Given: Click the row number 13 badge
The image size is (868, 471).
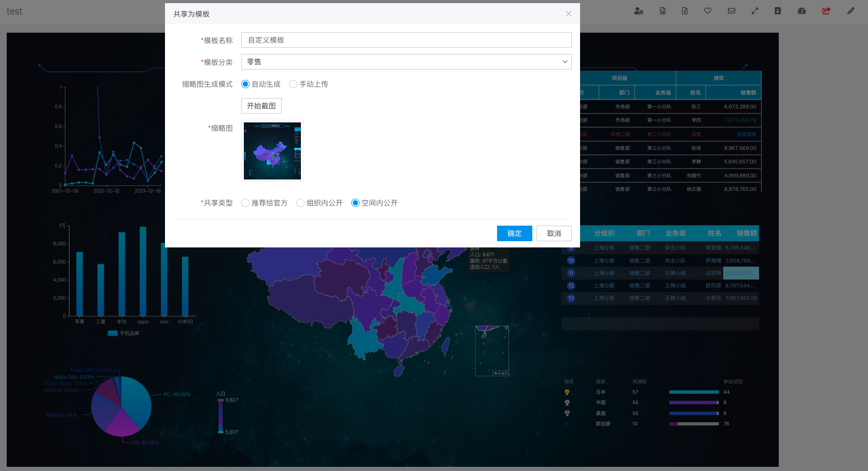Looking at the screenshot, I should click(x=571, y=298).
